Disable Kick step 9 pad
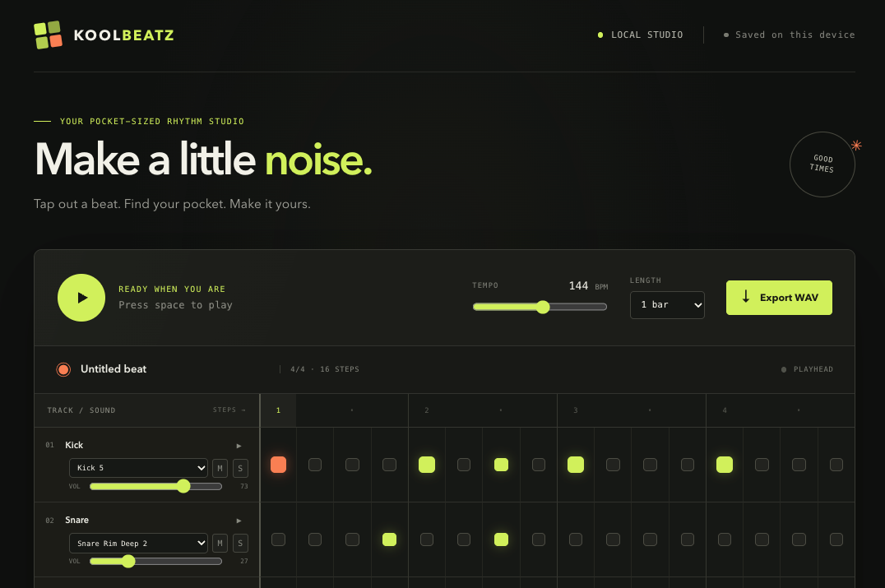Screen dimensions: 885x588 (576, 465)
